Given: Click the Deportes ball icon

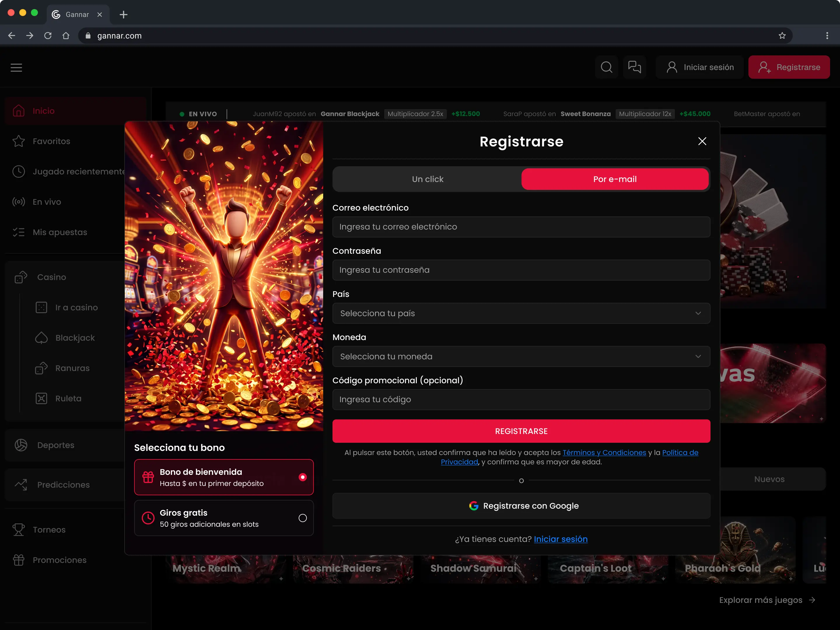Looking at the screenshot, I should [x=21, y=445].
